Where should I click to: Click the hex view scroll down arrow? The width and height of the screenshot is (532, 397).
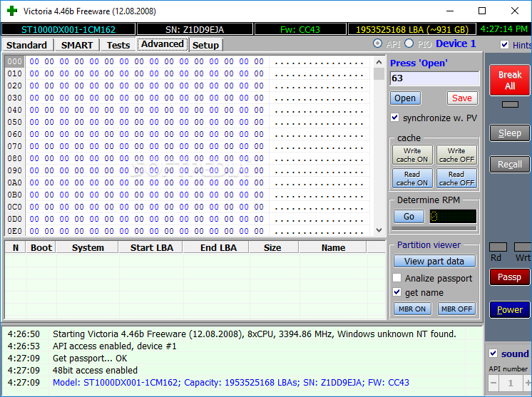click(x=379, y=230)
